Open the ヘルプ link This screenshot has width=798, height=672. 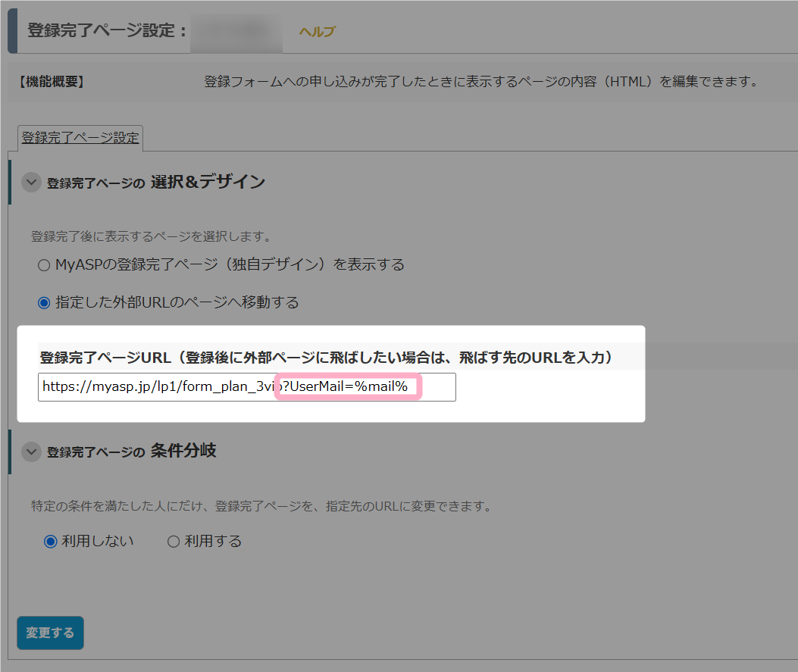pos(317,32)
